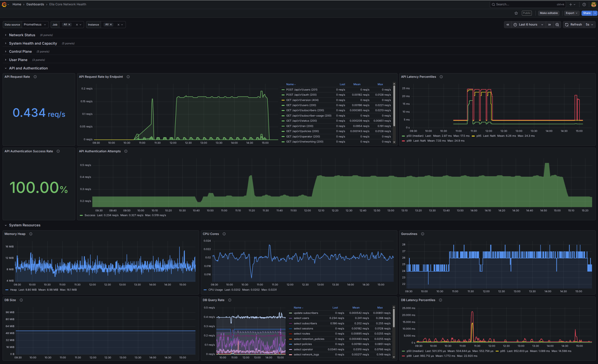Click the Make editable button
This screenshot has height=364, width=598.
tap(549, 13)
